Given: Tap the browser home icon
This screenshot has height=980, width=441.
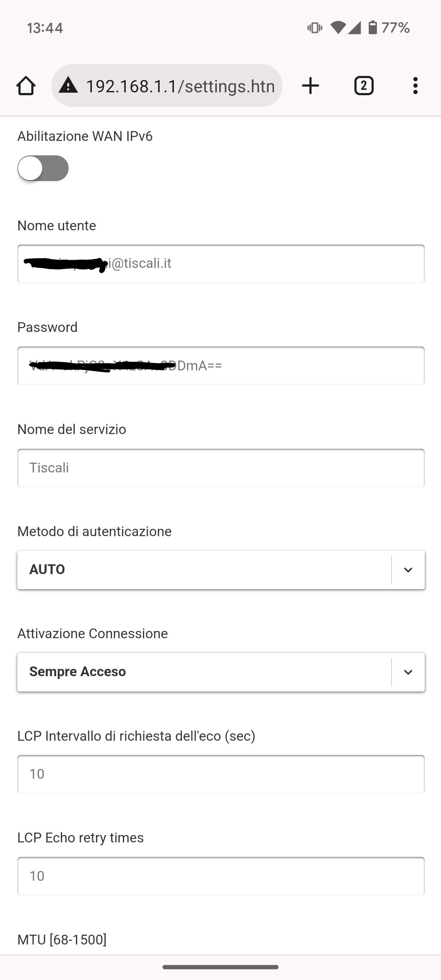Looking at the screenshot, I should [26, 86].
